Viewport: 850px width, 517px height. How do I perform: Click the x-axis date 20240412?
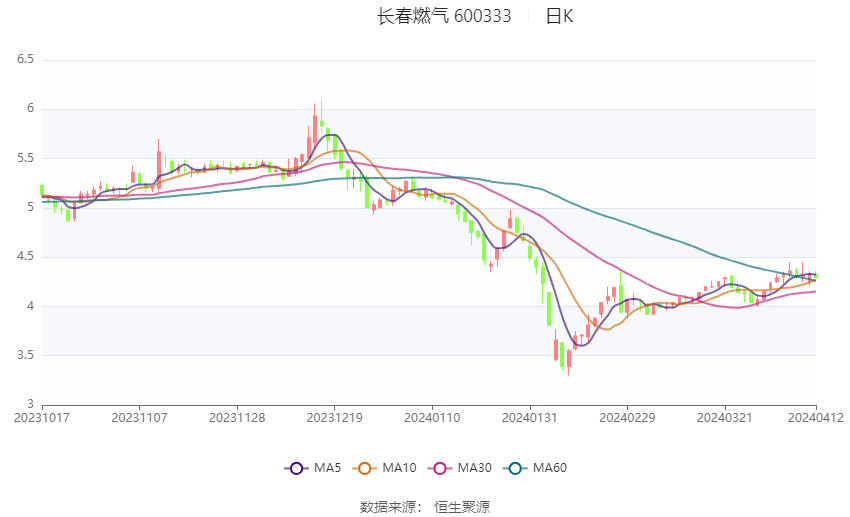click(x=816, y=418)
